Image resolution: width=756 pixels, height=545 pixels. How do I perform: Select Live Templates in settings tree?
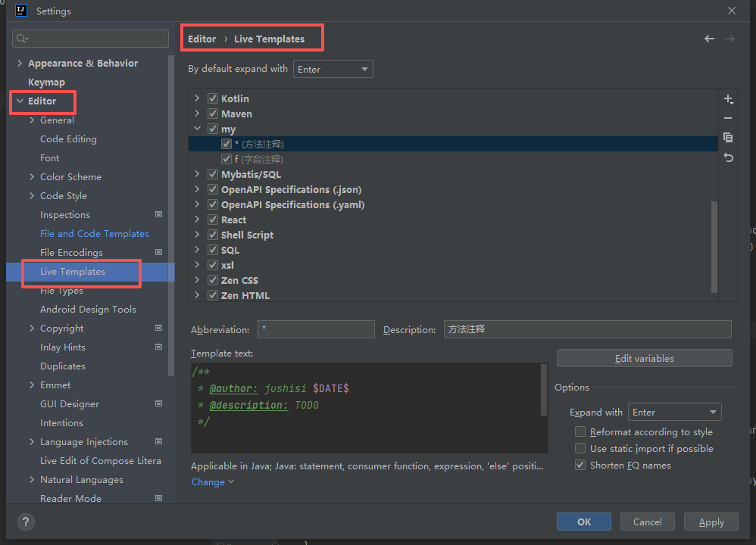tap(72, 271)
